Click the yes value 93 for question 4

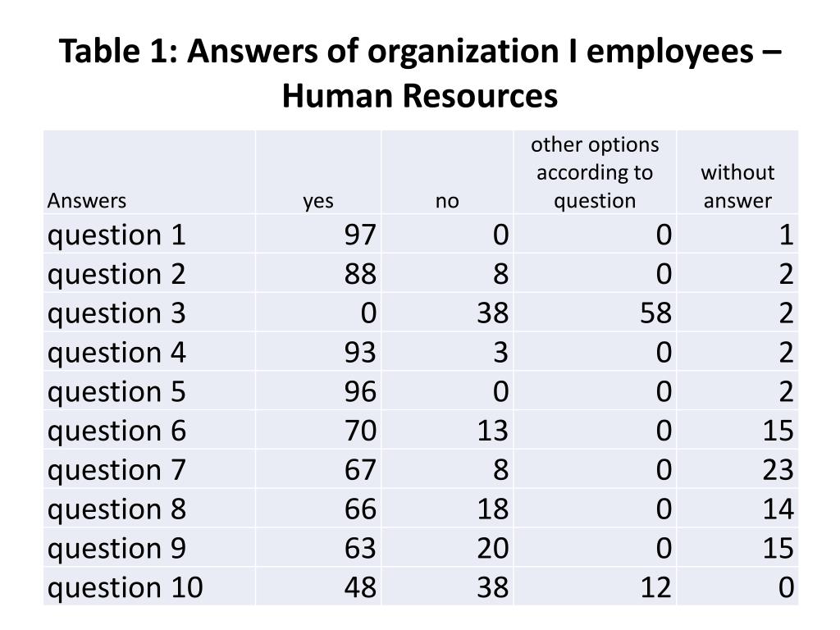(x=360, y=352)
